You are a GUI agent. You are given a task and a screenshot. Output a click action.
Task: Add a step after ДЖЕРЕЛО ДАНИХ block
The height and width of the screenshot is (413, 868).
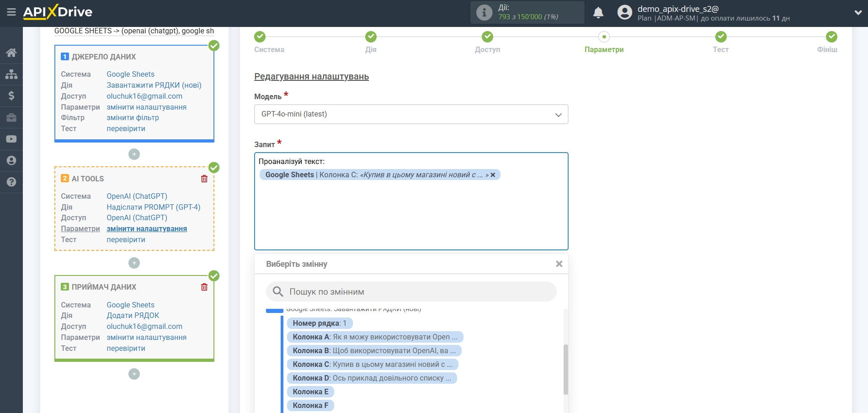tap(134, 154)
